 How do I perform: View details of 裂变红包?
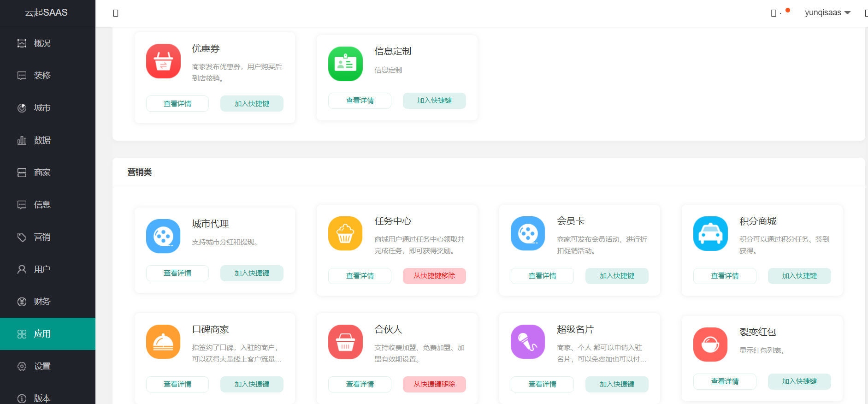pyautogui.click(x=725, y=381)
